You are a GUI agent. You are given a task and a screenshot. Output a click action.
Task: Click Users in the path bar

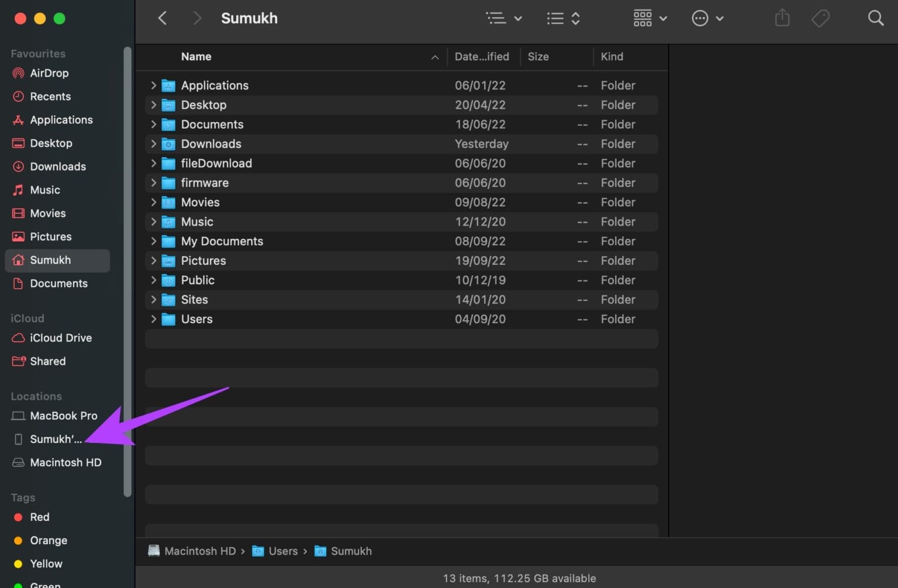283,551
